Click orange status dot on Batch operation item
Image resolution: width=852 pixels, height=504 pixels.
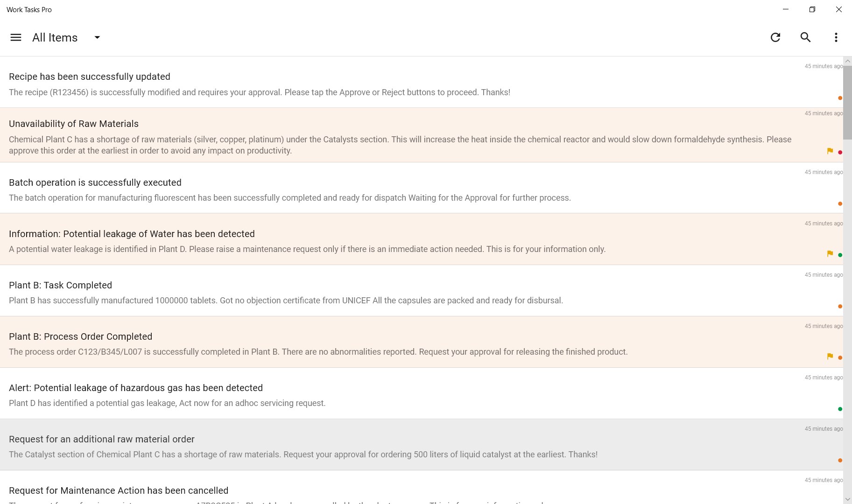coord(840,204)
